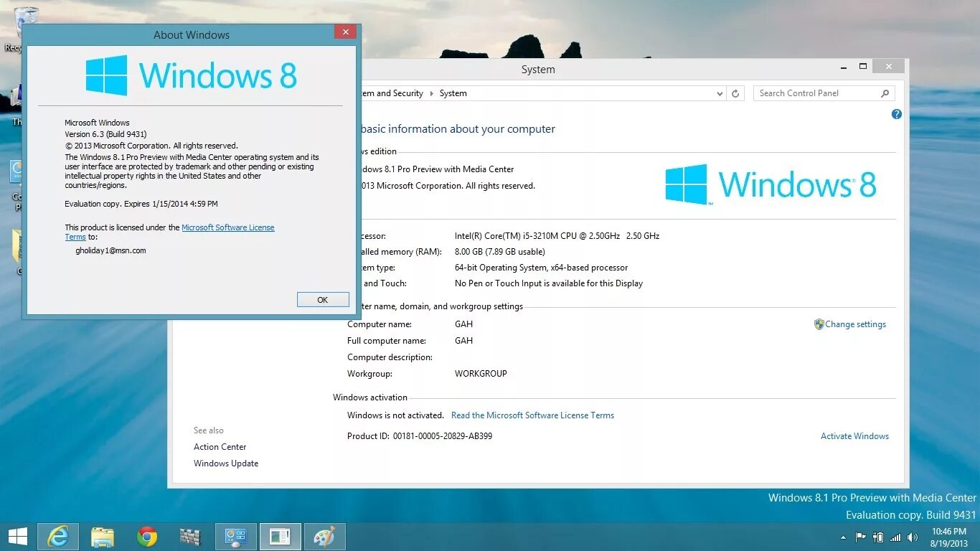
Task: Select the Version 6.3 (Build 9431) text
Action: click(x=106, y=134)
